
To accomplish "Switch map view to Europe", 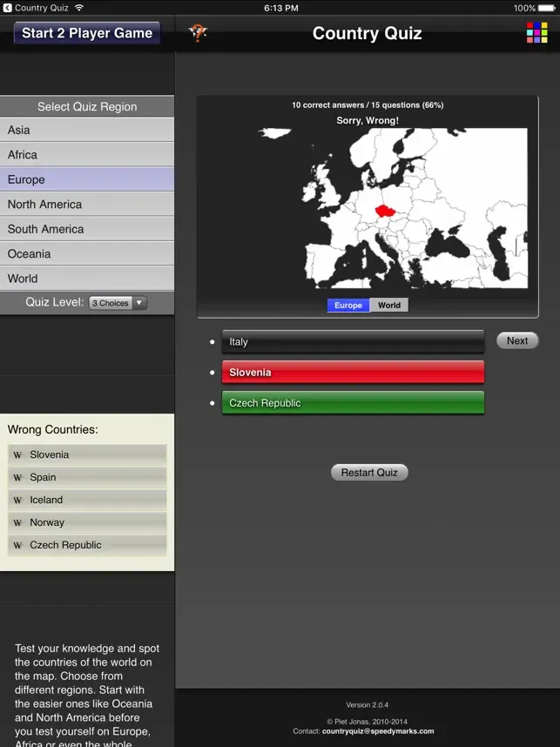I will (x=347, y=306).
